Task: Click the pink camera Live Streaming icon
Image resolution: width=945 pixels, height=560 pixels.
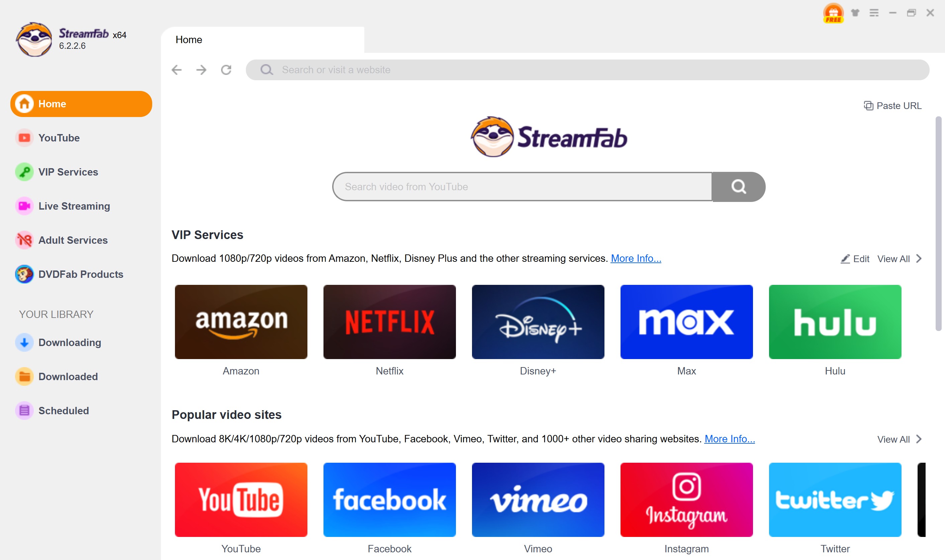Action: (x=24, y=206)
